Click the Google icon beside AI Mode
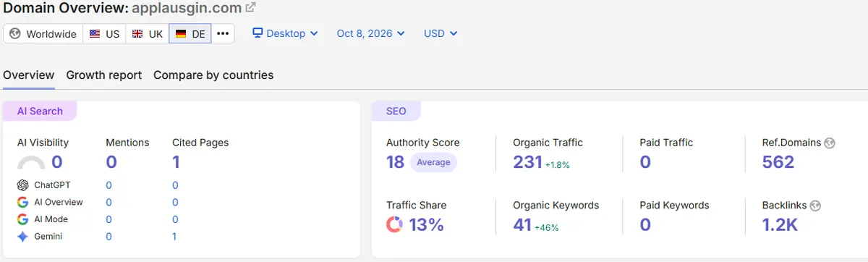The height and width of the screenshot is (262, 868). point(22,219)
